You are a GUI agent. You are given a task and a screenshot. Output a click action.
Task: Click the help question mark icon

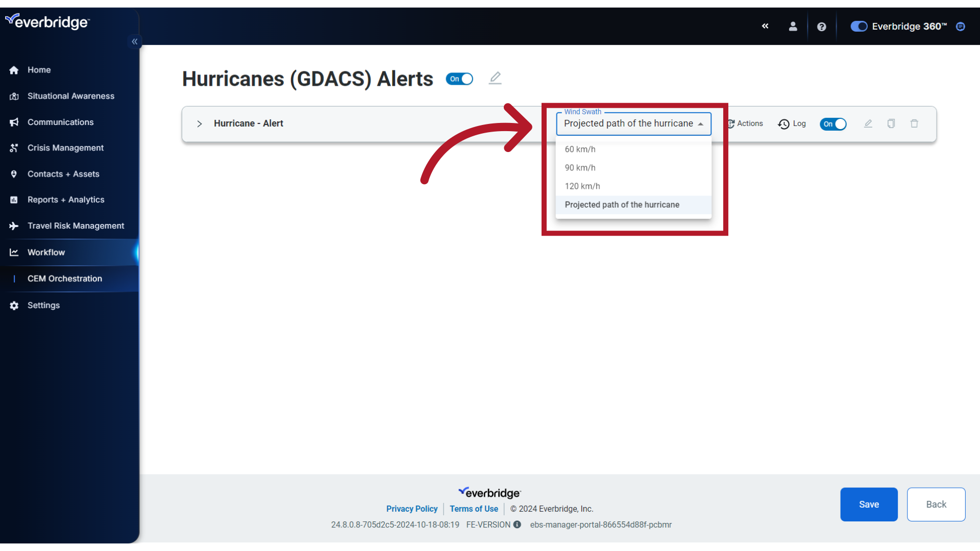click(821, 26)
